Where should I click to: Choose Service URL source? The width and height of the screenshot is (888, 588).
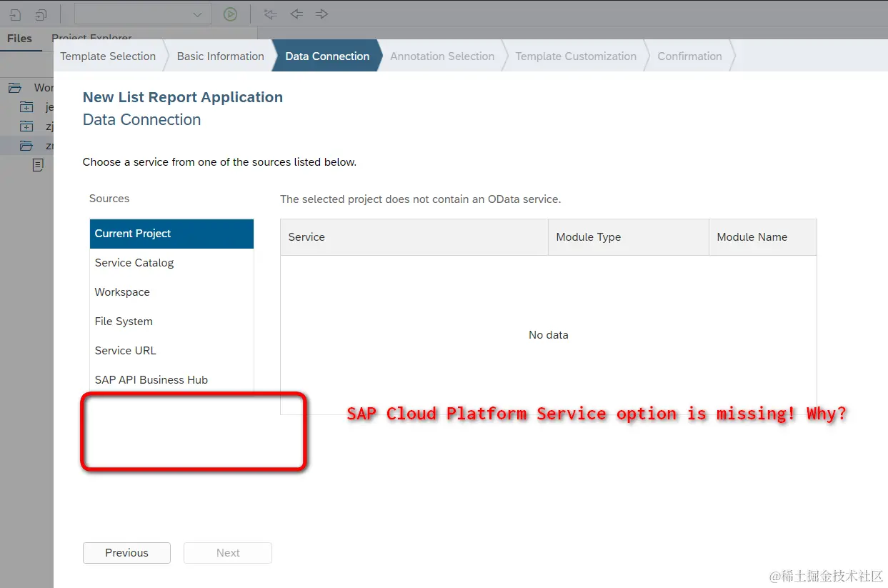click(x=171, y=351)
